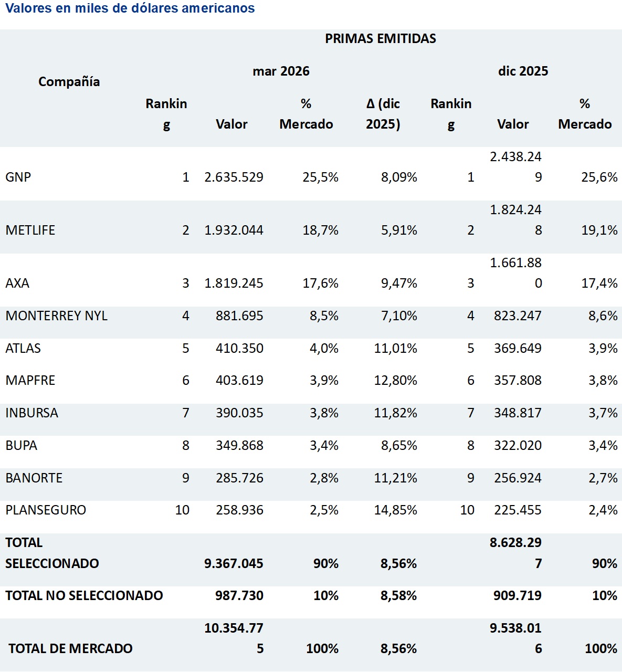This screenshot has width=622, height=672.
Task: Click BUPA dic 2025 value 322.020
Action: [x=518, y=446]
